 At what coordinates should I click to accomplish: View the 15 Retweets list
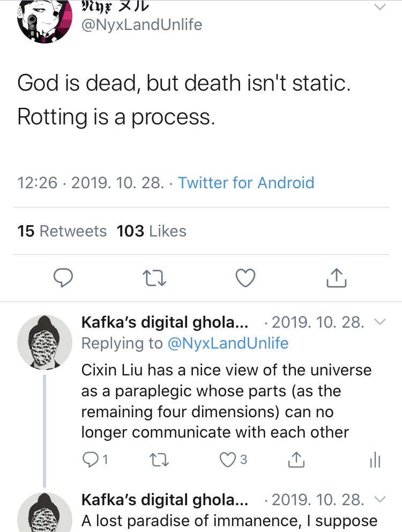62,231
